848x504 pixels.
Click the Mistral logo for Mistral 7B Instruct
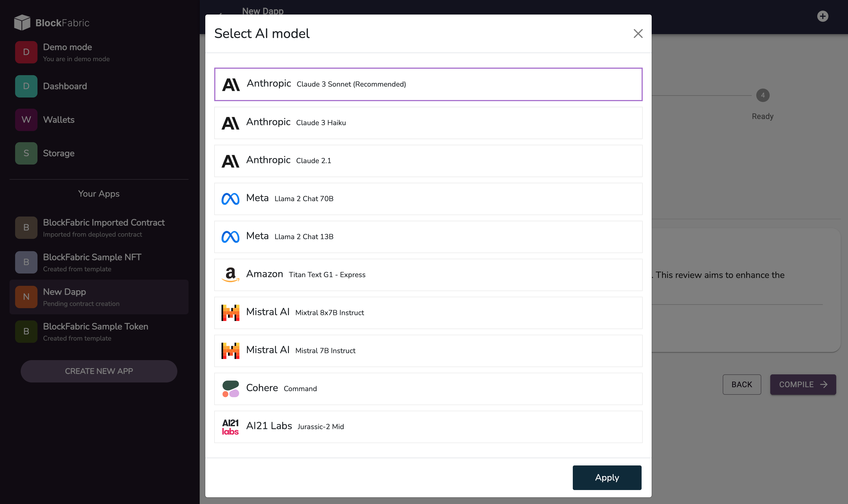230,351
